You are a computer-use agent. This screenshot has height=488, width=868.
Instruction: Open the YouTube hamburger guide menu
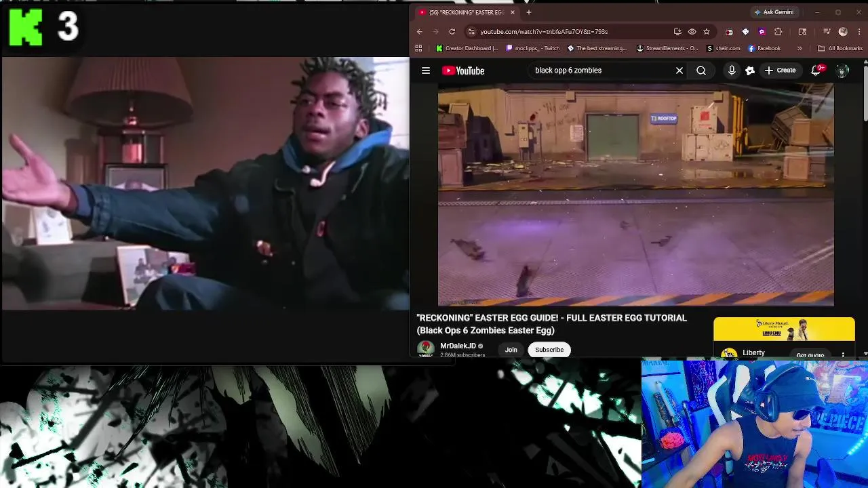(x=426, y=70)
